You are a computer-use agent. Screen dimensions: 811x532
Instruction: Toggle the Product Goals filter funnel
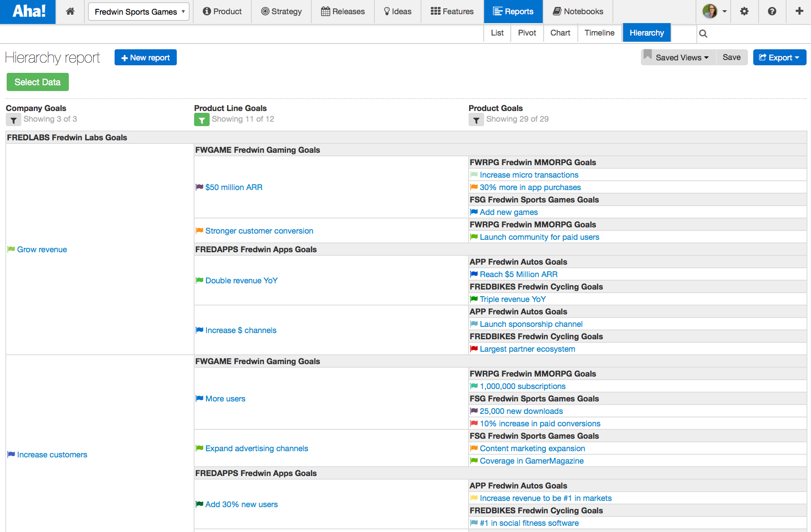[x=476, y=119]
